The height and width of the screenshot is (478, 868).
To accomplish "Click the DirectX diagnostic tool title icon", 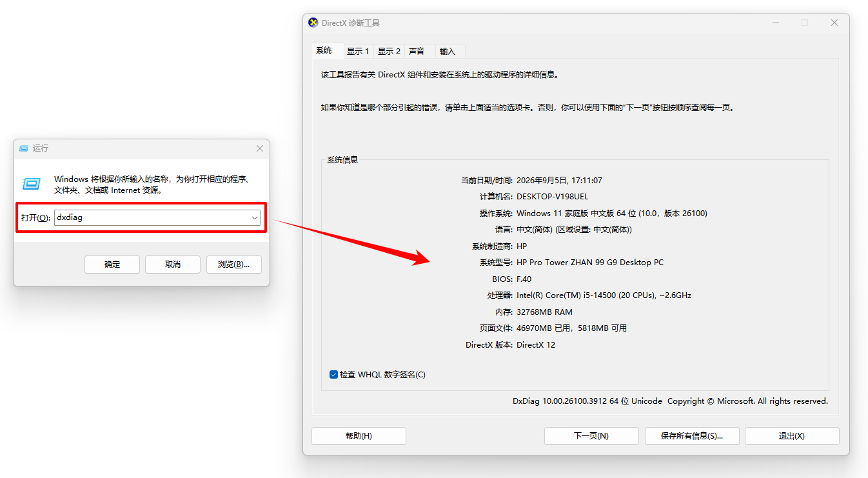I will tap(313, 23).
